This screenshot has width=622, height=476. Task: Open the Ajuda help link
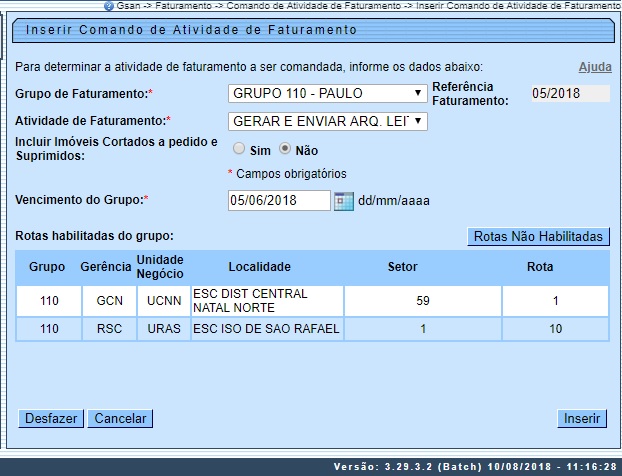click(595, 67)
